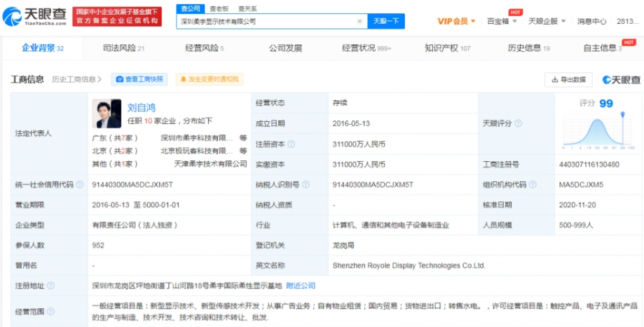This screenshot has height=327, width=644.
Task: Click insured count 952
Action: 98,245
